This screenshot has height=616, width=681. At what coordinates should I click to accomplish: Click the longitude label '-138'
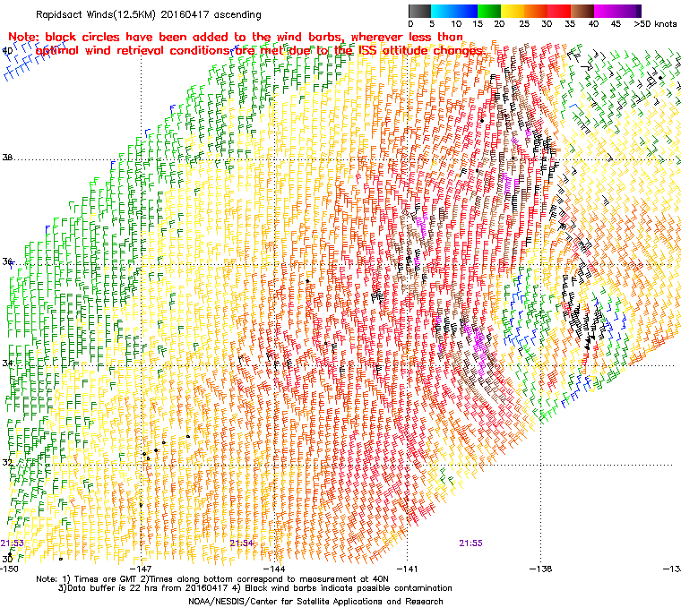[x=540, y=569]
